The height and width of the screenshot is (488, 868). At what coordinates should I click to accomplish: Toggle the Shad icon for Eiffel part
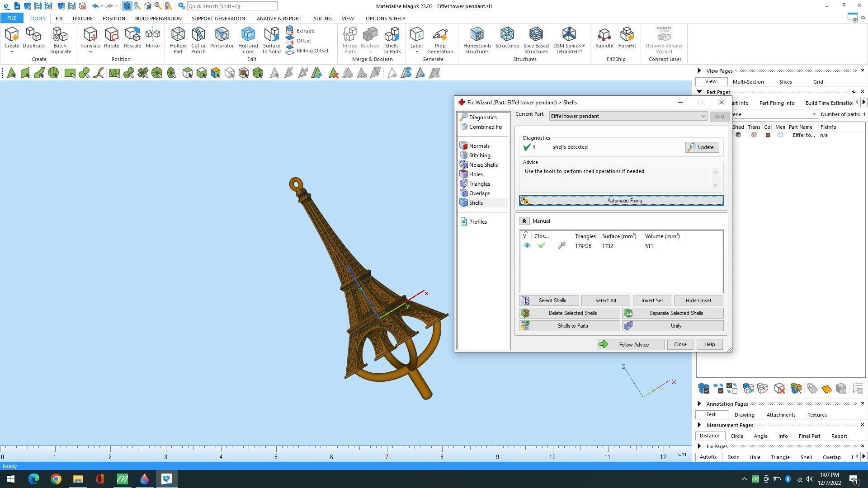738,135
